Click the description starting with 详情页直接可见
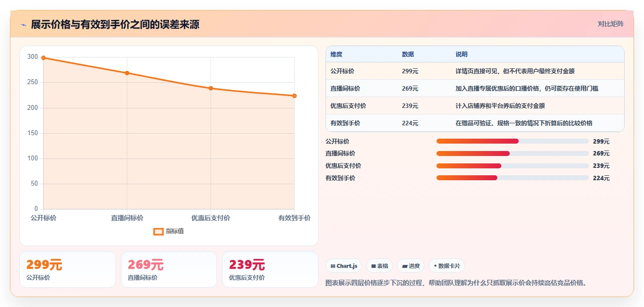 coord(515,71)
